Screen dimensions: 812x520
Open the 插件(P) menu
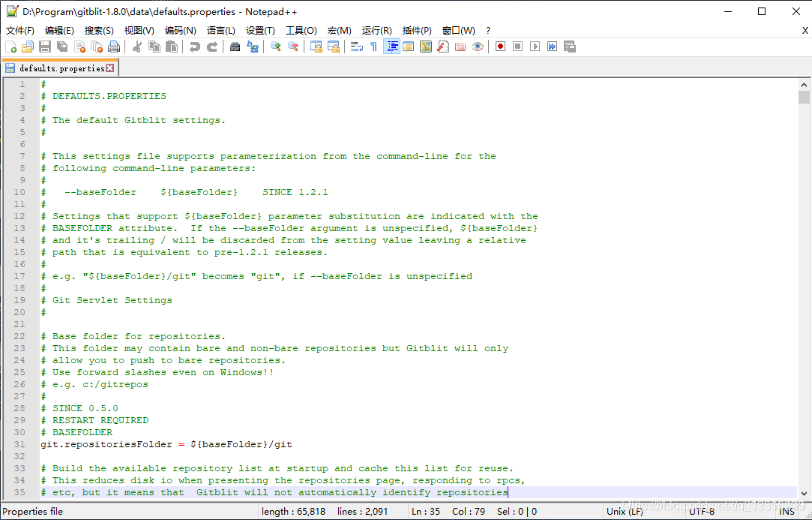pos(417,31)
